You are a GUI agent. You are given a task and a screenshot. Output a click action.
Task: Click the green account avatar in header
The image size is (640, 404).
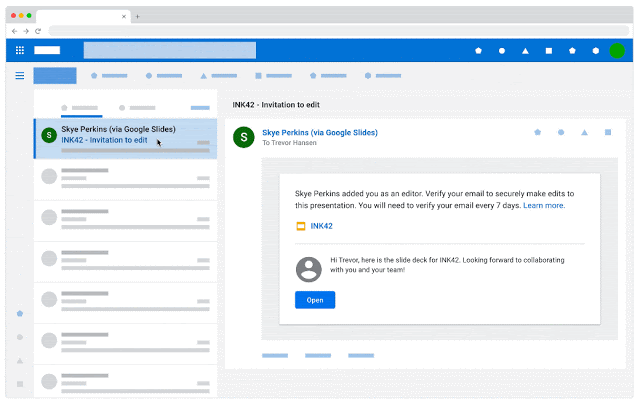[x=617, y=50]
